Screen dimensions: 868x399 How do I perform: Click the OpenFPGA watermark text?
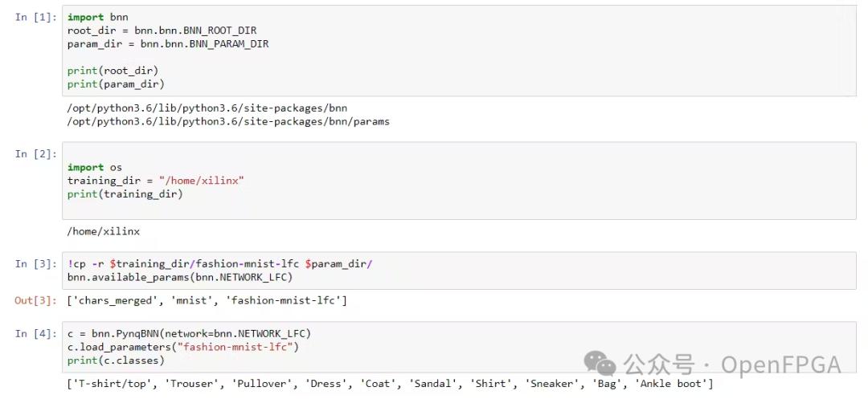click(x=780, y=364)
